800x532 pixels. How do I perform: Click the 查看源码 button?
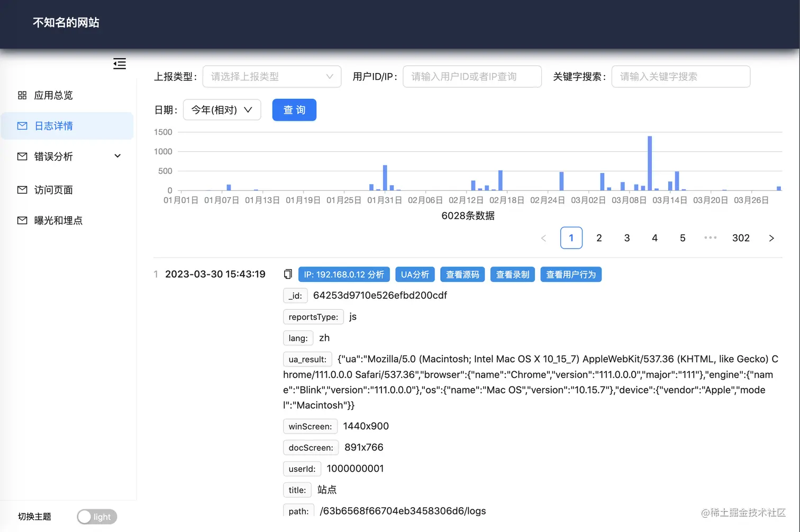(462, 274)
